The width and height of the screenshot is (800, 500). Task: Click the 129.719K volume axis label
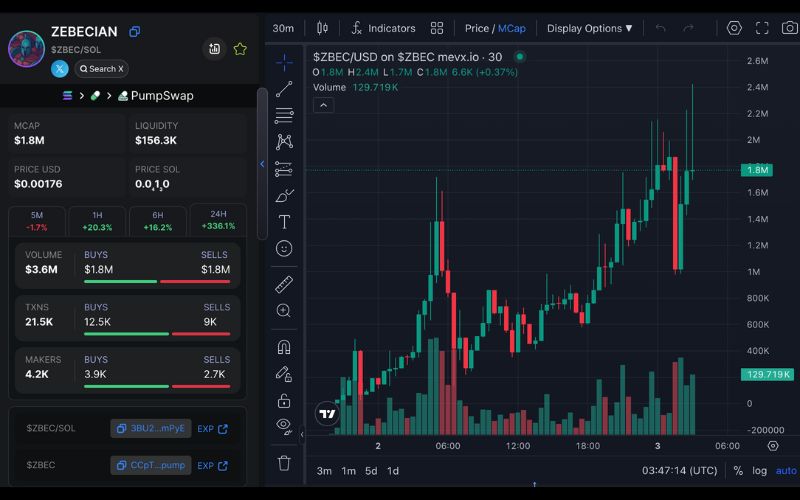(767, 374)
